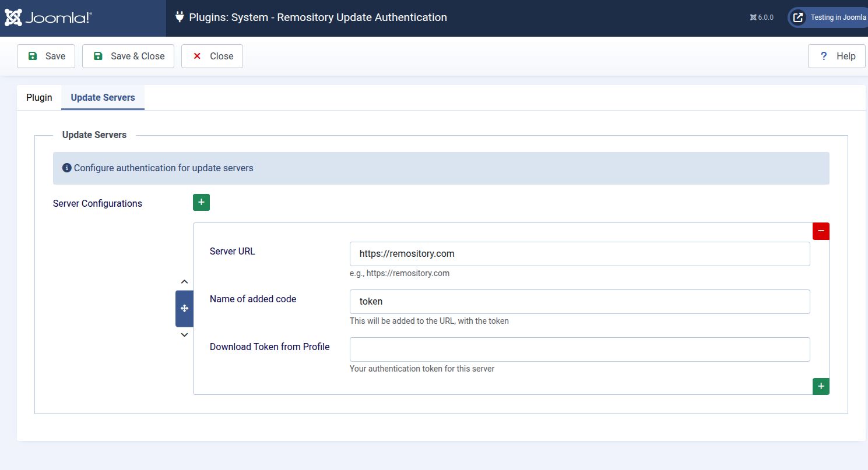Move server row up with chevron
This screenshot has height=470, width=868.
click(184, 282)
